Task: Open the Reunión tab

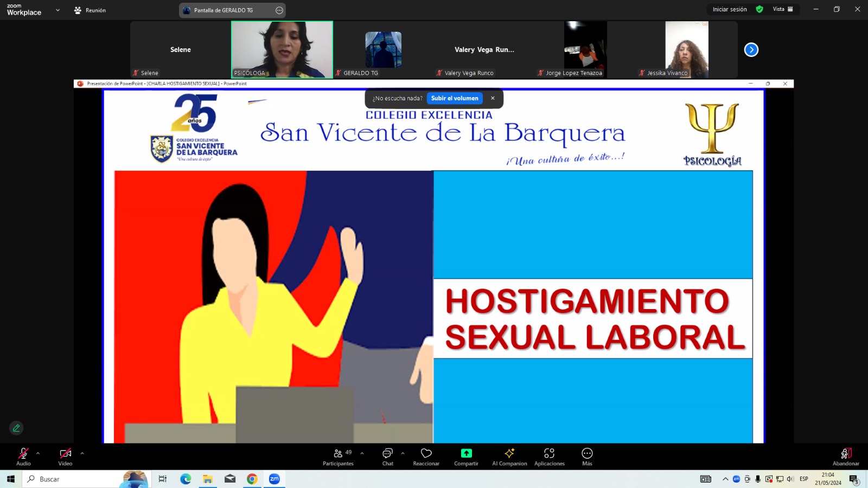Action: (x=90, y=10)
